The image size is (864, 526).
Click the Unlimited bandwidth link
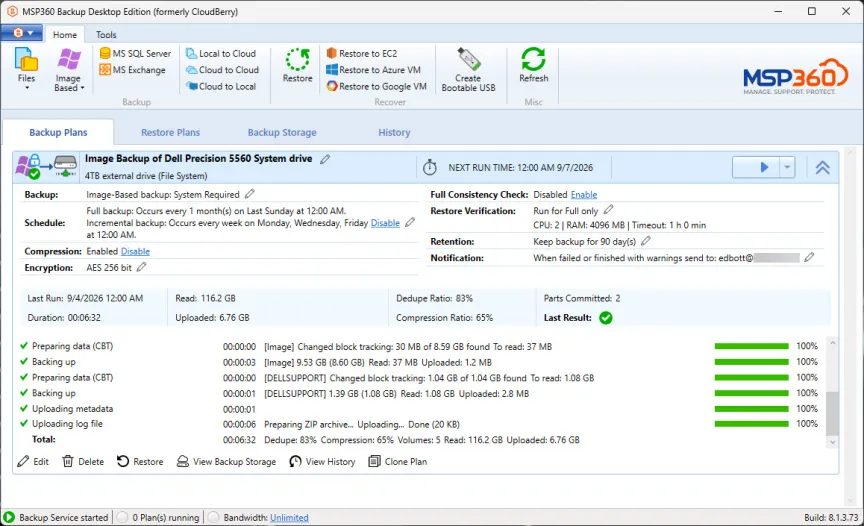click(289, 518)
